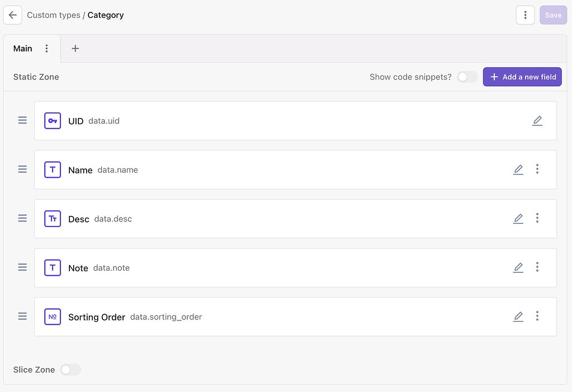Edit the UID field with pencil icon
This screenshot has height=392, width=572.
(537, 120)
